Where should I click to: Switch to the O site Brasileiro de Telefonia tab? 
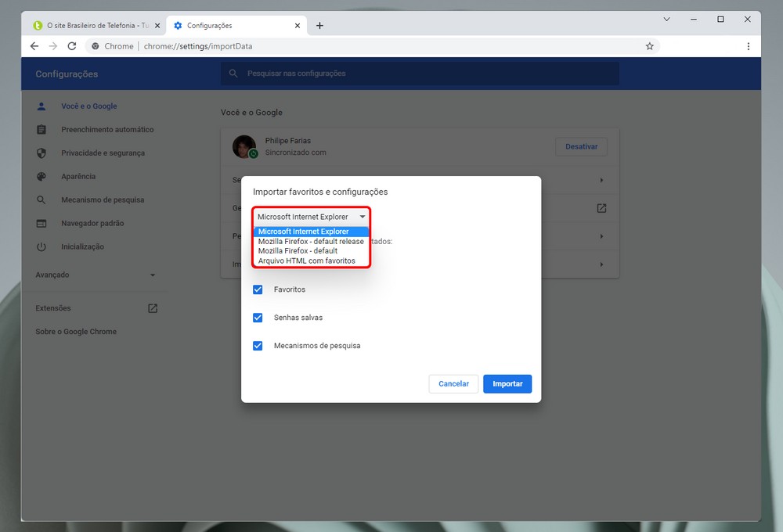[x=92, y=26]
